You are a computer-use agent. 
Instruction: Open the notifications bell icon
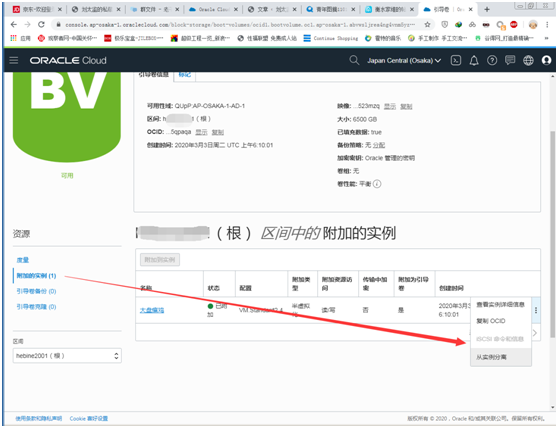[474, 60]
